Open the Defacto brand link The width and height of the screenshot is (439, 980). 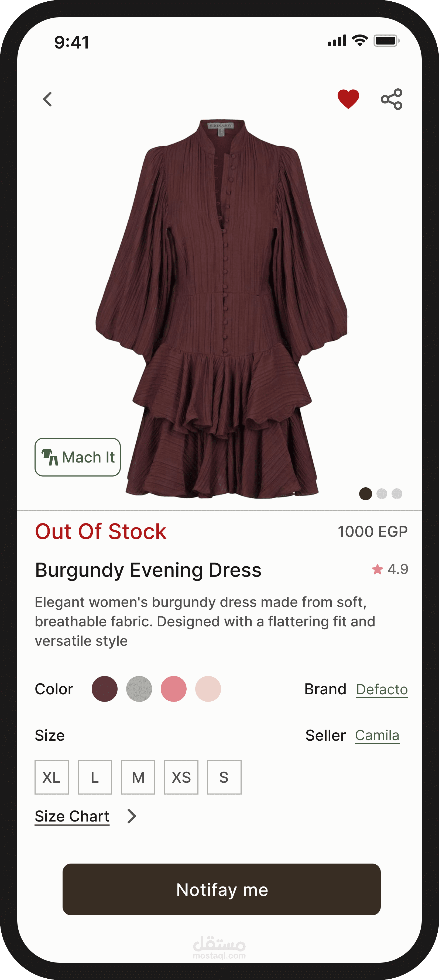(x=382, y=689)
